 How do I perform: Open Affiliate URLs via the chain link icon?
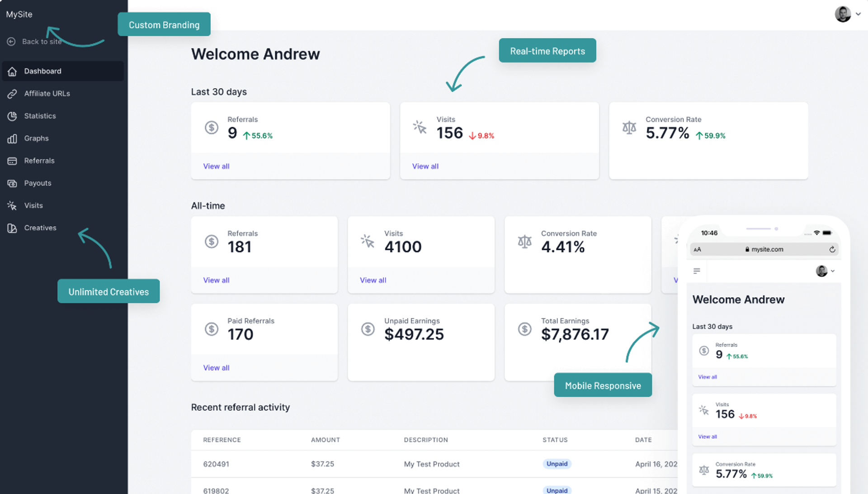pos(12,94)
